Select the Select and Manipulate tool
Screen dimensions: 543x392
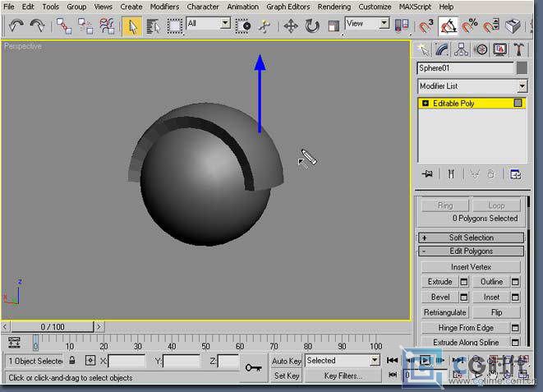tap(265, 26)
